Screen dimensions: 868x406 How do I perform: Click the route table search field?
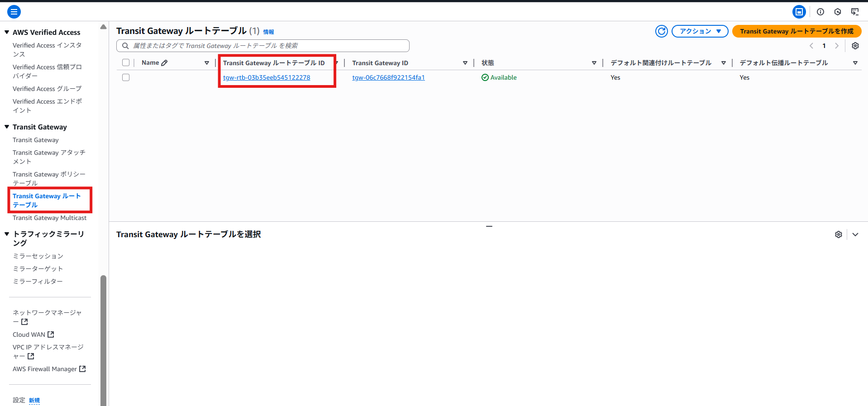point(263,46)
